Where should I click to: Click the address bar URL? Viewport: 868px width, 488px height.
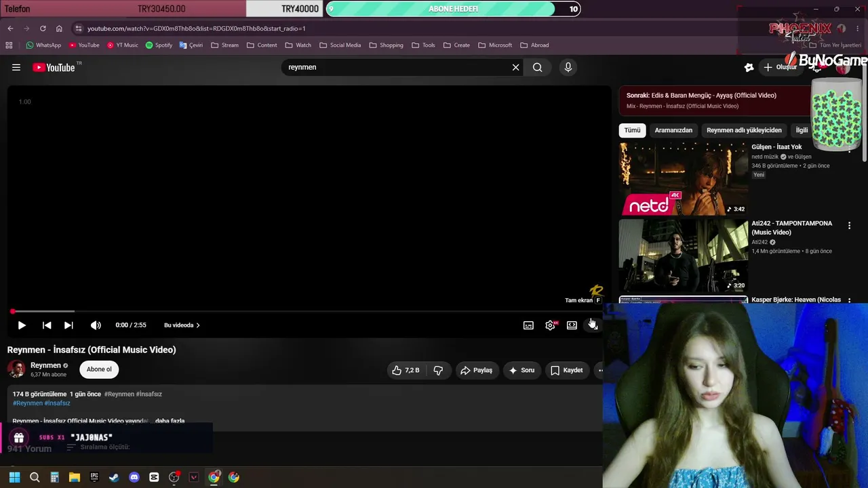197,28
